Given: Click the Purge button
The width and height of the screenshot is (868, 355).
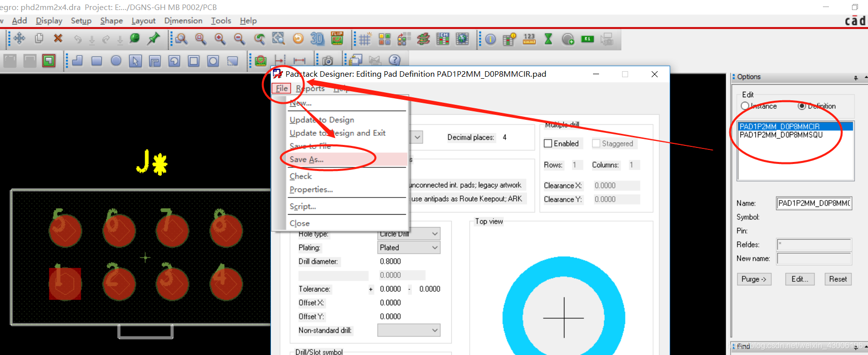Looking at the screenshot, I should coord(754,279).
